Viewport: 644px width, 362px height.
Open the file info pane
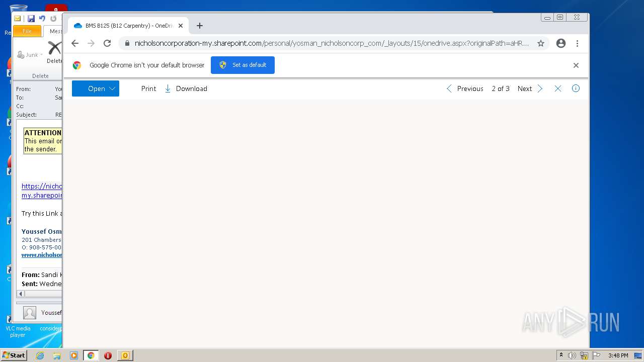(576, 88)
